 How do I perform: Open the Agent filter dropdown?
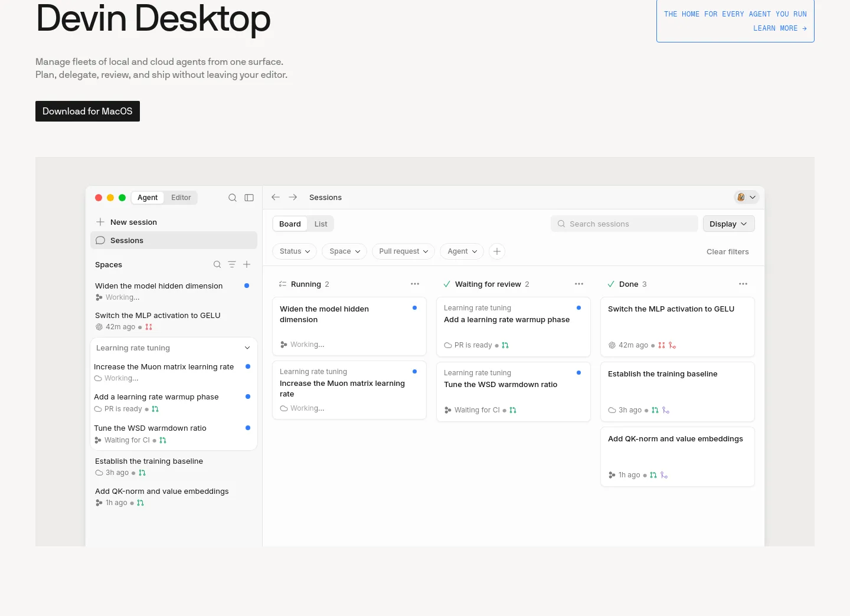[462, 251]
